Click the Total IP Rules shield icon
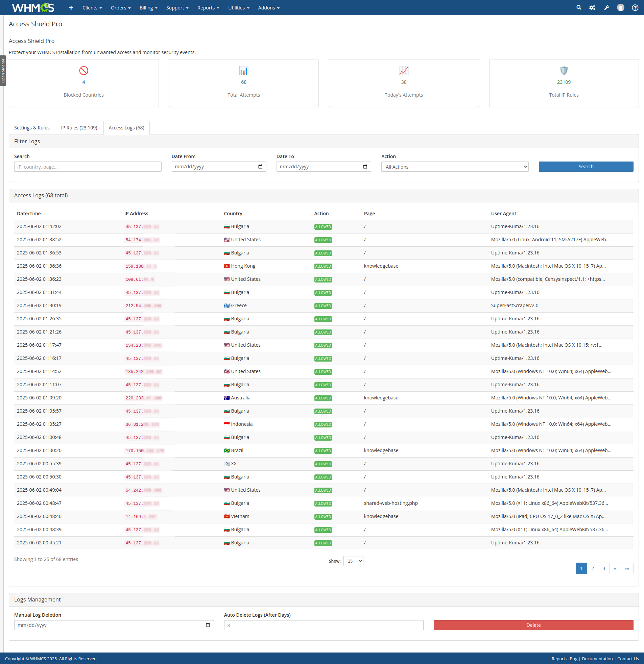Screen dimensions: 644x664 pos(564,71)
